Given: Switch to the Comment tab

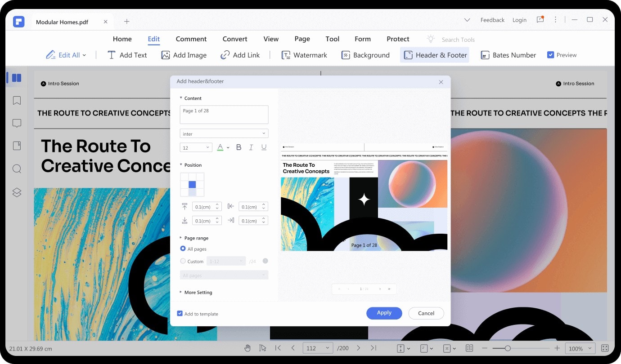Looking at the screenshot, I should point(191,39).
